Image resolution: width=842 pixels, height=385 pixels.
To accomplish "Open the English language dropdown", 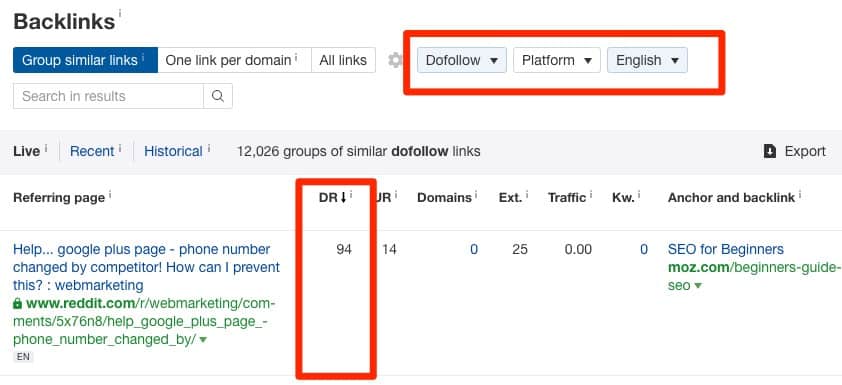I will tap(647, 60).
